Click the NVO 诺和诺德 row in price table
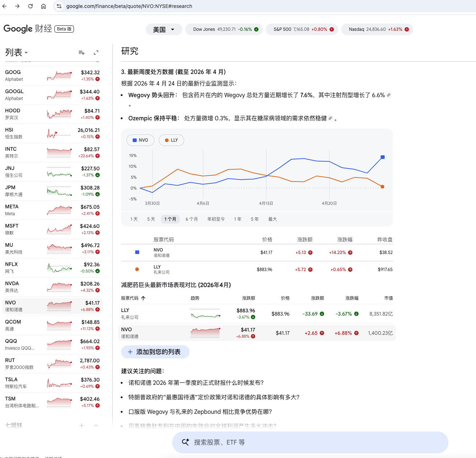The width and height of the screenshot is (476, 458). pos(257,253)
